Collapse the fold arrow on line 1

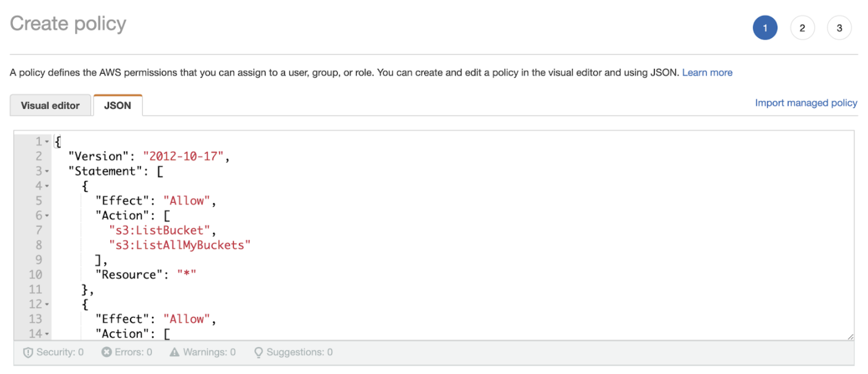point(47,141)
